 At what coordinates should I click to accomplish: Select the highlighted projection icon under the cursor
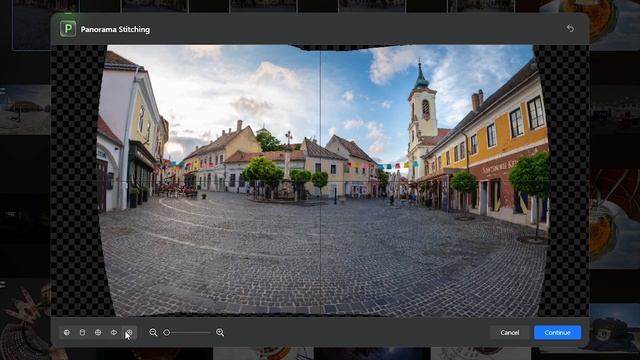(x=129, y=333)
